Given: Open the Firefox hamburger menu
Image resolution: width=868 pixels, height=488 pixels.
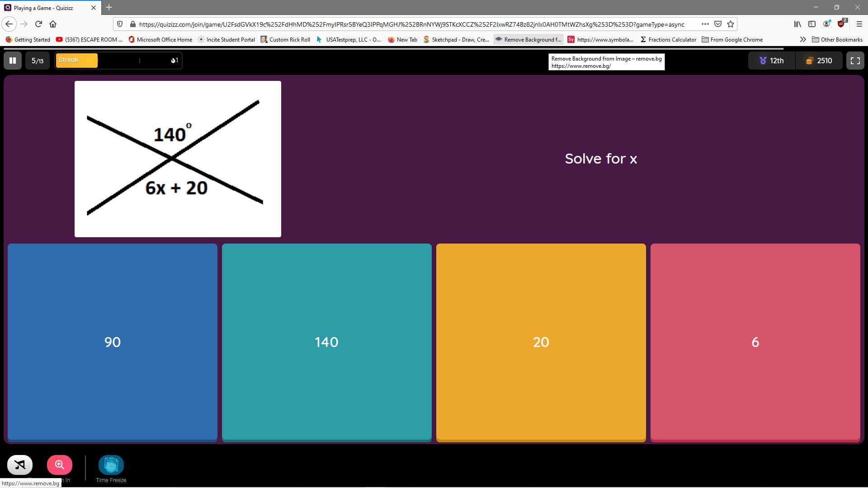Looking at the screenshot, I should click(859, 24).
